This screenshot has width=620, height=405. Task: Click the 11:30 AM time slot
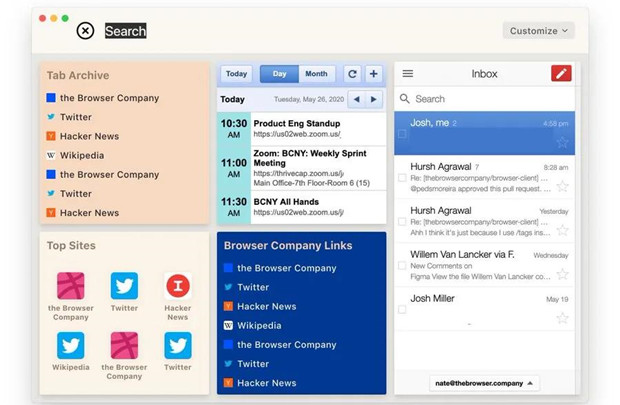point(234,207)
